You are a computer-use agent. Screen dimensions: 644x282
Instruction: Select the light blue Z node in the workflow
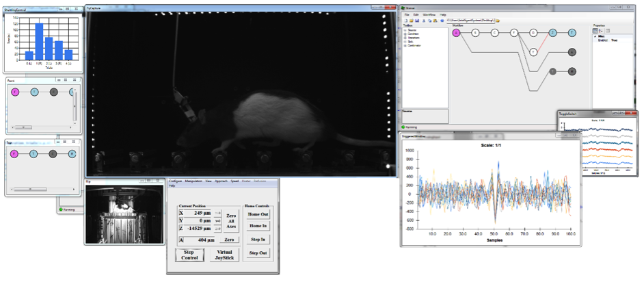(x=552, y=32)
